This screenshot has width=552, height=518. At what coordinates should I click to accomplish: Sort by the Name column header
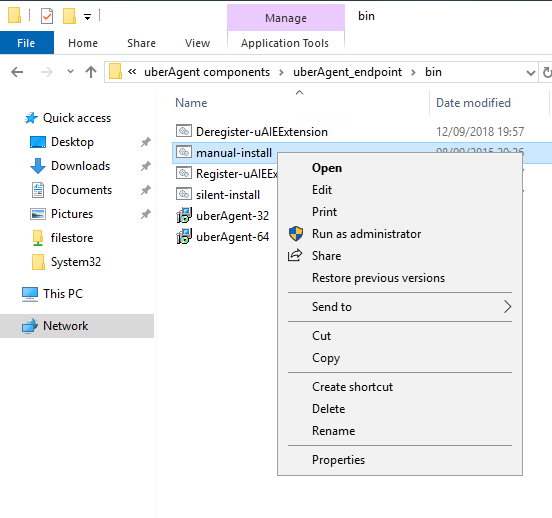(191, 103)
